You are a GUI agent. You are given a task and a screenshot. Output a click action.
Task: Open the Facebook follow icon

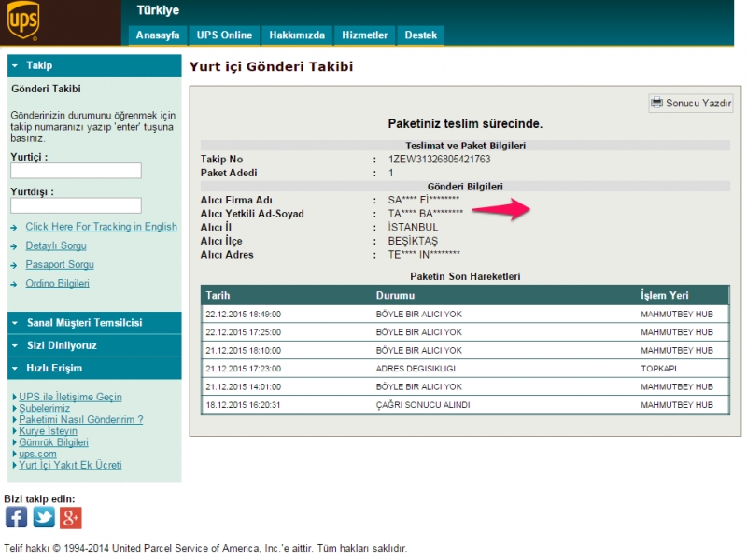[x=16, y=517]
